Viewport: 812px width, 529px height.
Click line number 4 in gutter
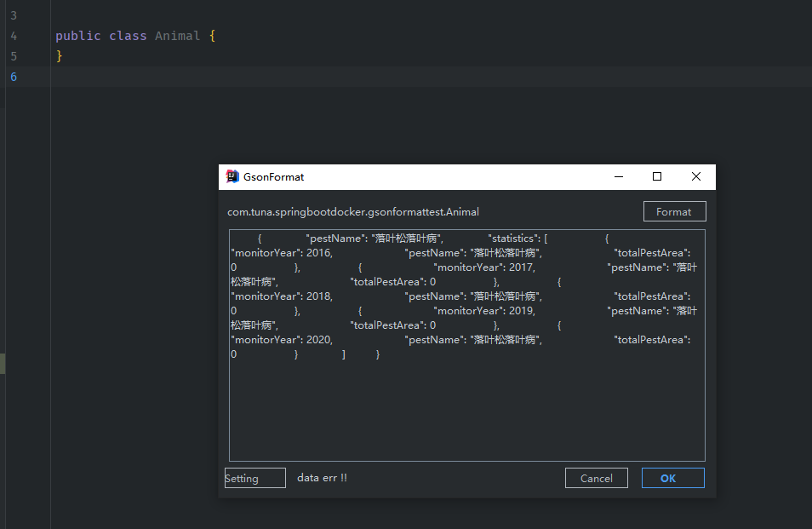(x=14, y=37)
